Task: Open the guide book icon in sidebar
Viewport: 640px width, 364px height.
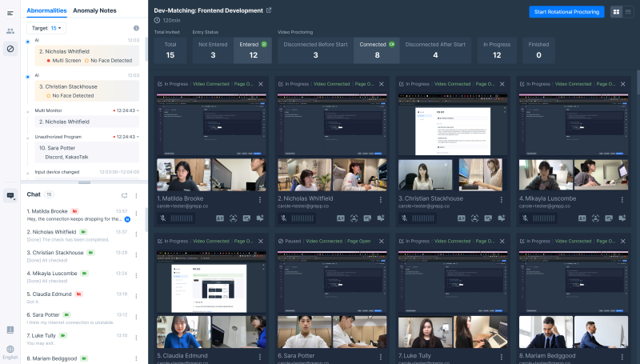Action: (10, 330)
